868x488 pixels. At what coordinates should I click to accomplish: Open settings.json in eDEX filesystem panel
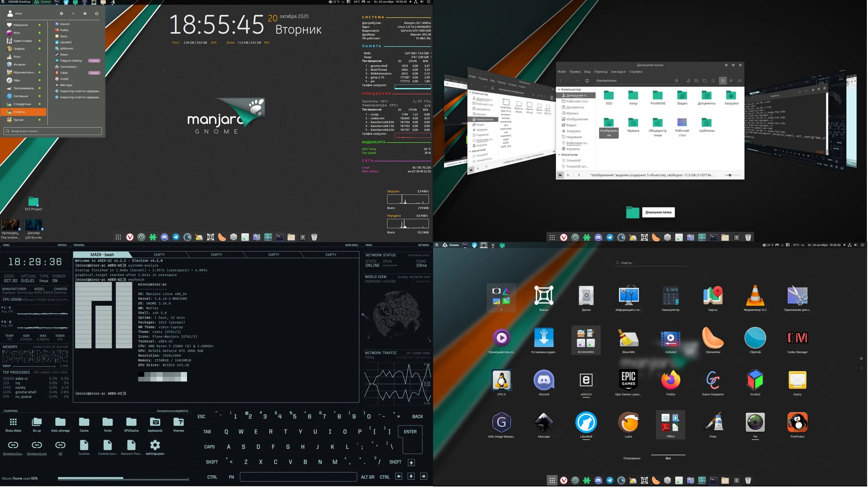click(x=155, y=446)
